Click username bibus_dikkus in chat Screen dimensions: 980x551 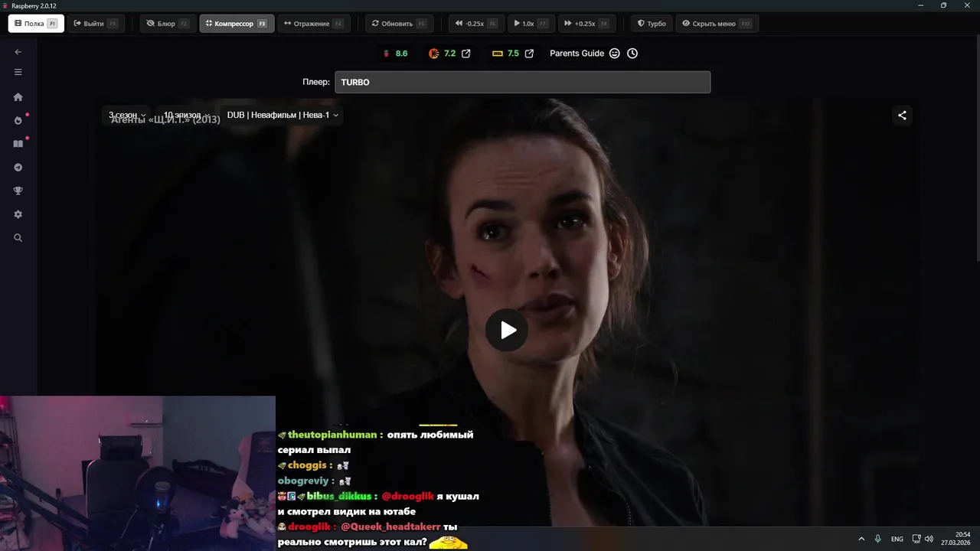click(338, 496)
